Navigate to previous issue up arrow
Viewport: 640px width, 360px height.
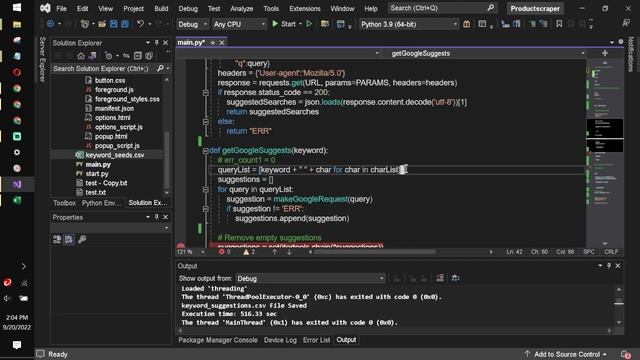coord(274,252)
